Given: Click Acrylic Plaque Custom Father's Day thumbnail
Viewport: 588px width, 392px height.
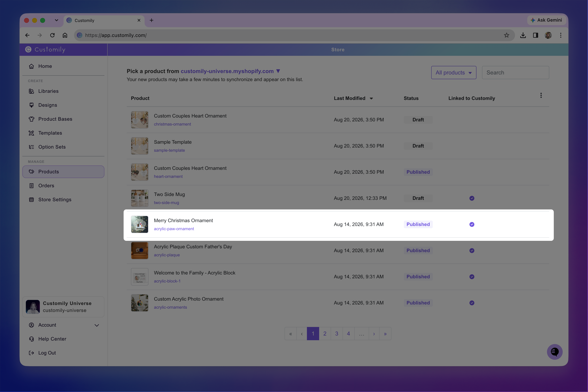Looking at the screenshot, I should coord(140,251).
